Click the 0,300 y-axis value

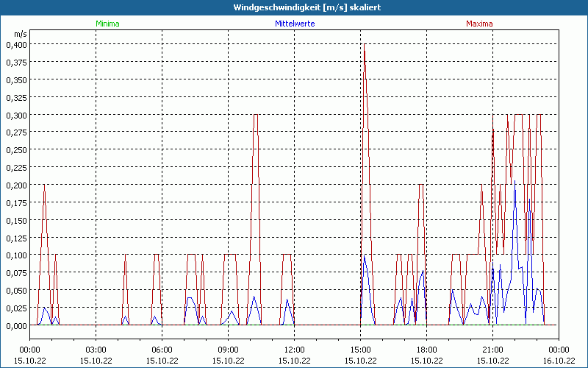click(x=16, y=115)
